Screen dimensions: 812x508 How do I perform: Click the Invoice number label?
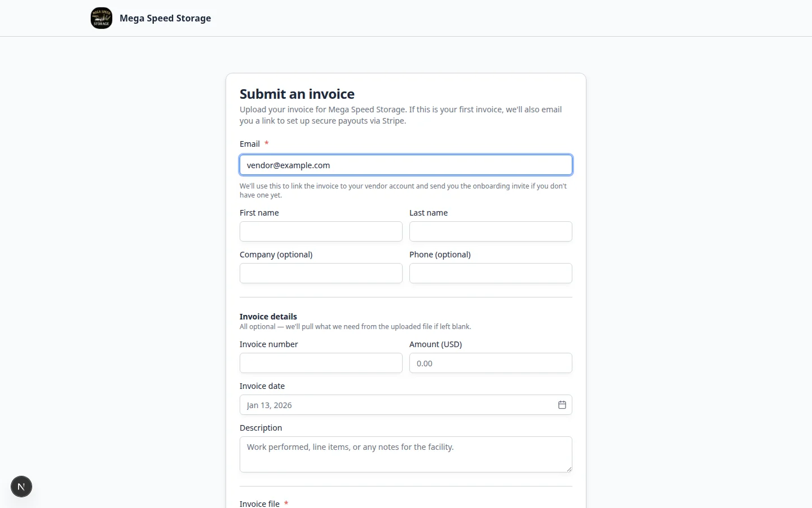click(x=269, y=344)
